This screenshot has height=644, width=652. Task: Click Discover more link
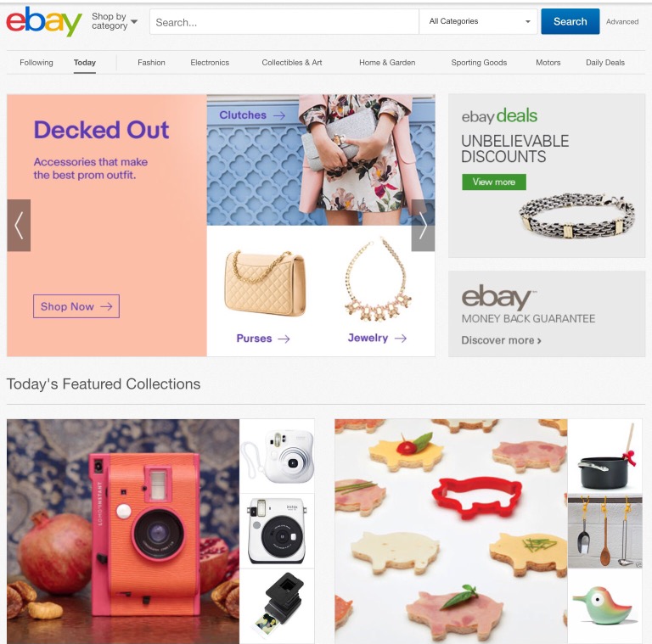coord(501,340)
